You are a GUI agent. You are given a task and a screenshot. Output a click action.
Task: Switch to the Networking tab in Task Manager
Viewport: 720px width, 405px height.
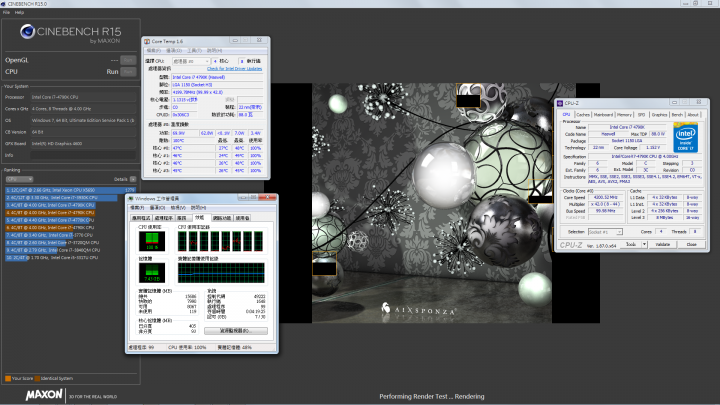222,218
